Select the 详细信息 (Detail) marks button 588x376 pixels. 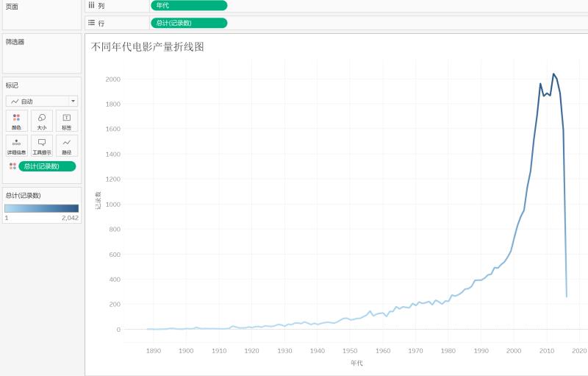point(16,146)
